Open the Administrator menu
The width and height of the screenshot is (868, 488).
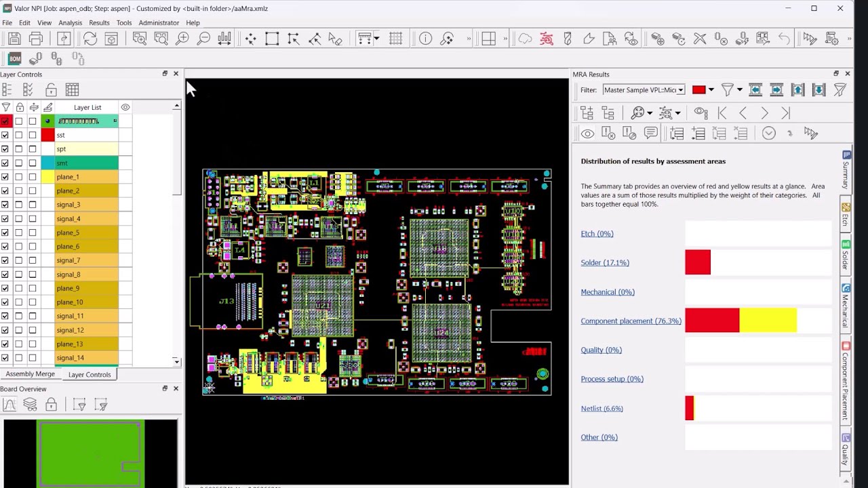[x=159, y=22]
